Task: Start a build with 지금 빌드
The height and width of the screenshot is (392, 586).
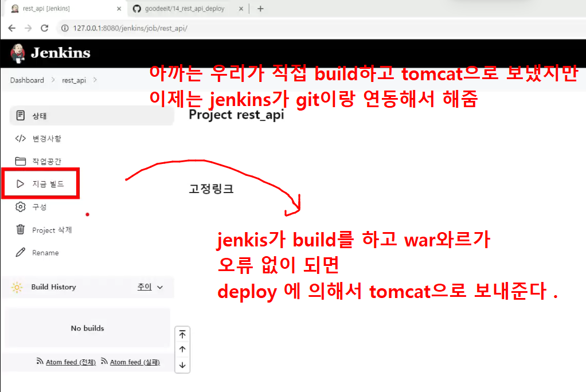Action: tap(48, 184)
